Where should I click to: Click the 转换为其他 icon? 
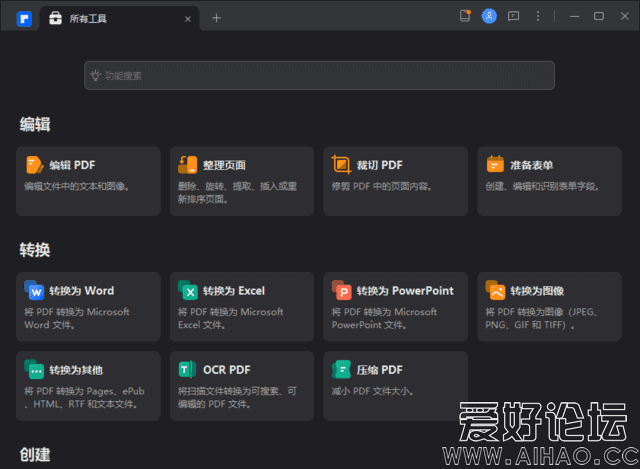[34, 369]
